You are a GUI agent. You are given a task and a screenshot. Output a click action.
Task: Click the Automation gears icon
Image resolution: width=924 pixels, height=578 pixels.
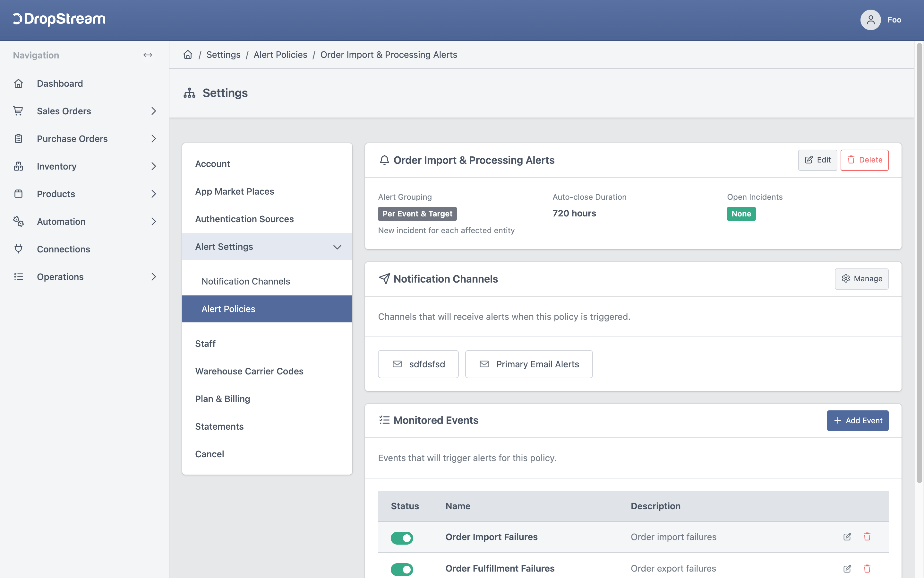(18, 221)
